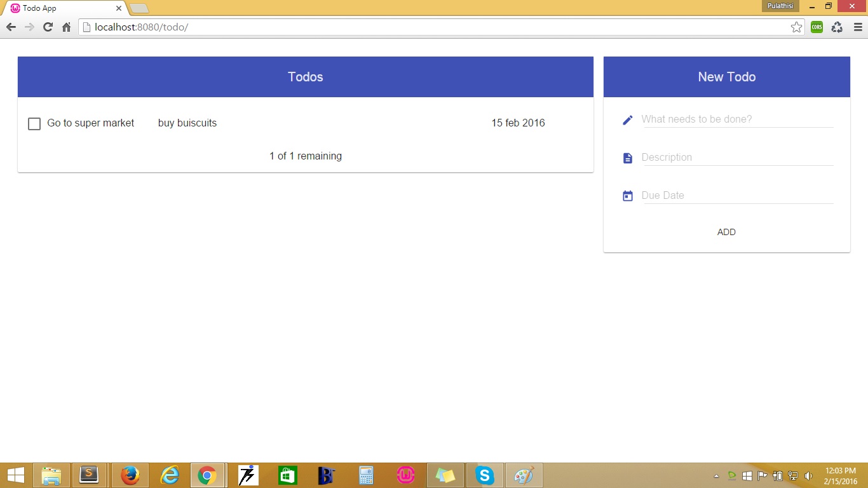868x488 pixels.
Task: Click the Todos panel header
Action: (x=306, y=77)
